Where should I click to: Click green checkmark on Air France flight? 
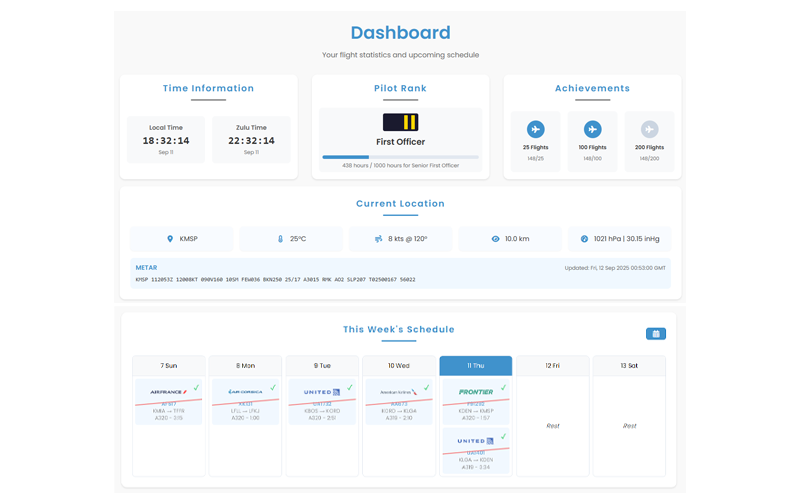click(196, 387)
